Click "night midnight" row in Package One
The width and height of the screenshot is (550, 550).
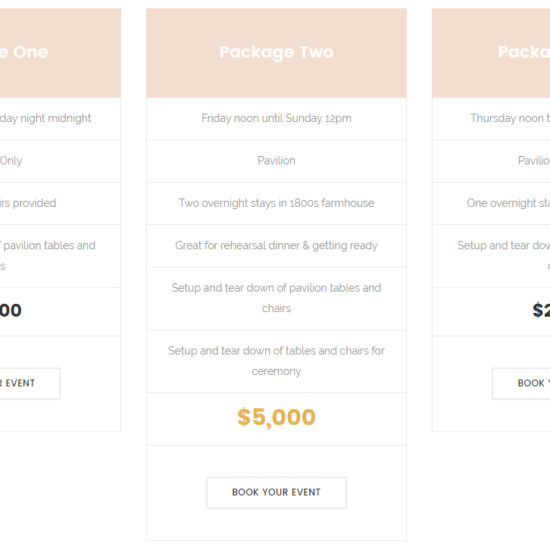point(60,119)
